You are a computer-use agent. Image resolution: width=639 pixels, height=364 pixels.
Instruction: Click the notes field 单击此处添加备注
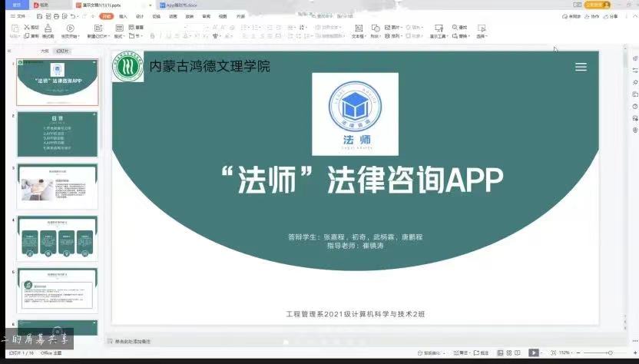coord(132,341)
